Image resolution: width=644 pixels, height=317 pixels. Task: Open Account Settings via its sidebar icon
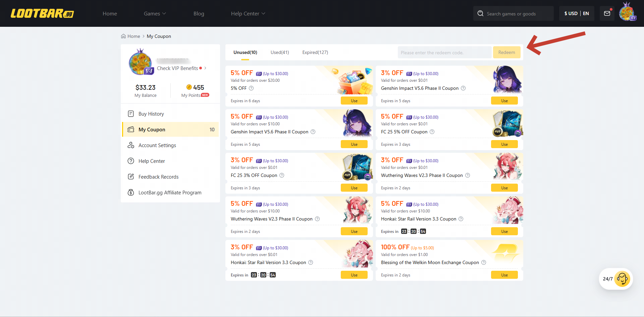(x=131, y=145)
